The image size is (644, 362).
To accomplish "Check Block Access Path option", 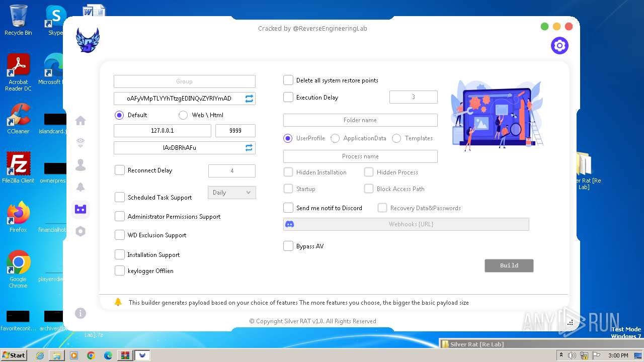I will pos(369,189).
